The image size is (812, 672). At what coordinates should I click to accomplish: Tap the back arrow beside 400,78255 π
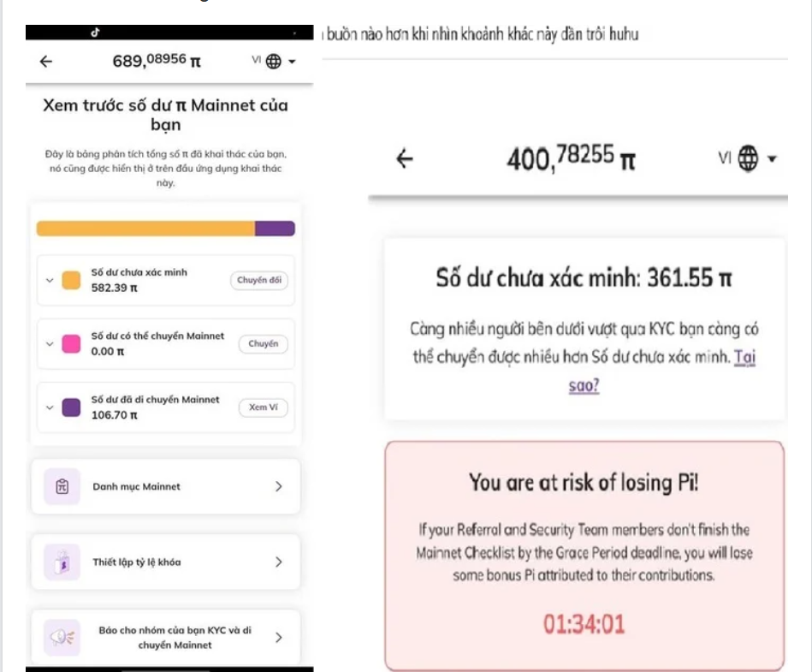(405, 158)
